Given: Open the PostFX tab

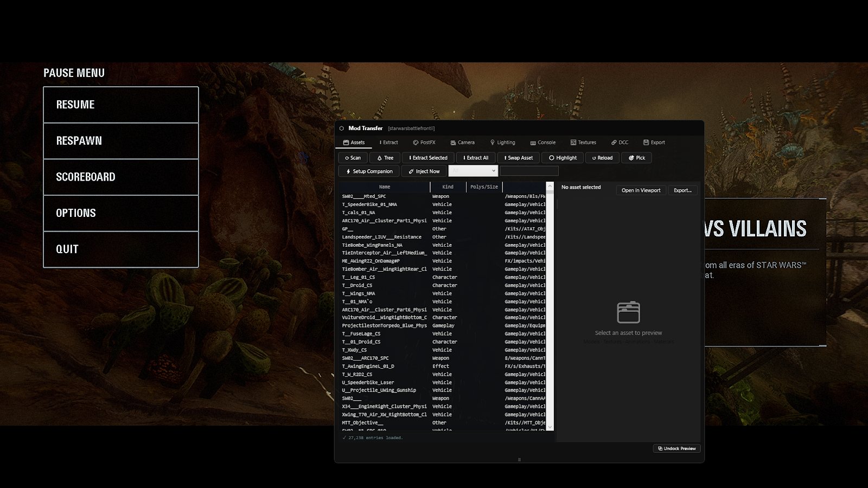Looking at the screenshot, I should click(x=424, y=143).
